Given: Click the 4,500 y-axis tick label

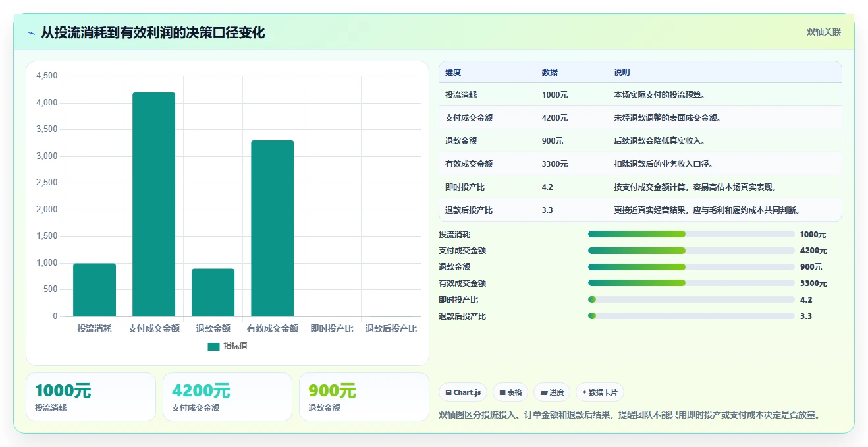Looking at the screenshot, I should click(47, 76).
